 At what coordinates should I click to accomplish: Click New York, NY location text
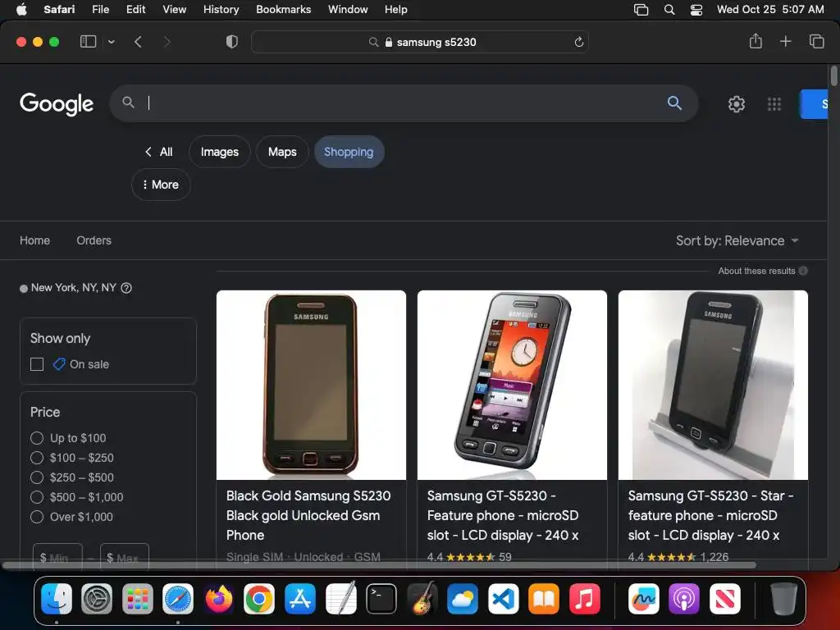73,288
